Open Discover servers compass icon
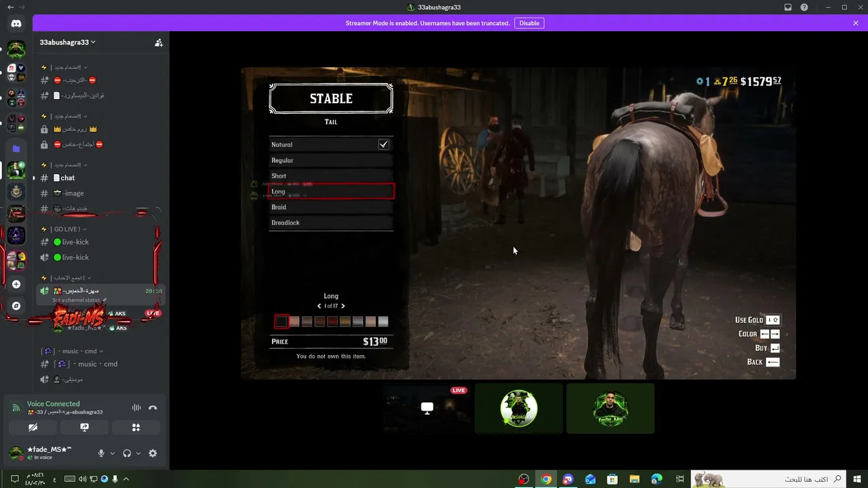 [16, 306]
